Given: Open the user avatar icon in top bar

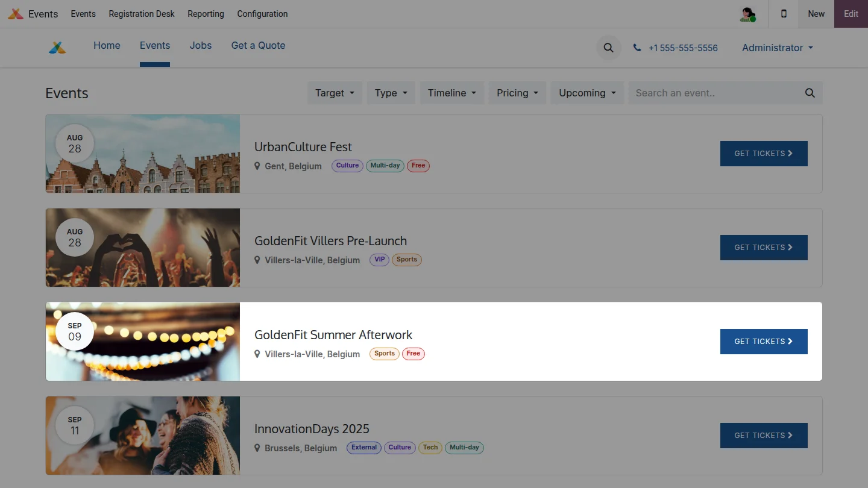Looking at the screenshot, I should pos(747,14).
